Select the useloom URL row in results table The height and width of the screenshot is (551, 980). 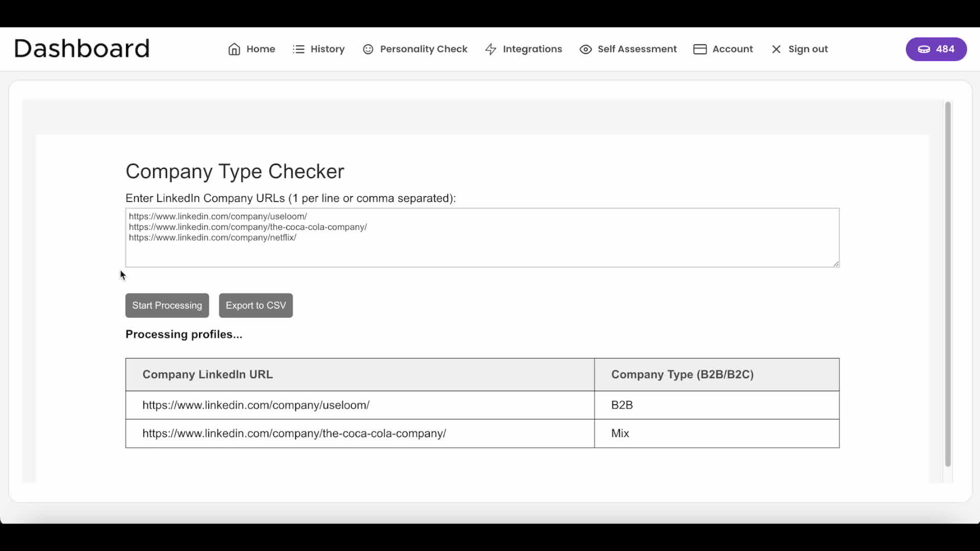(256, 405)
